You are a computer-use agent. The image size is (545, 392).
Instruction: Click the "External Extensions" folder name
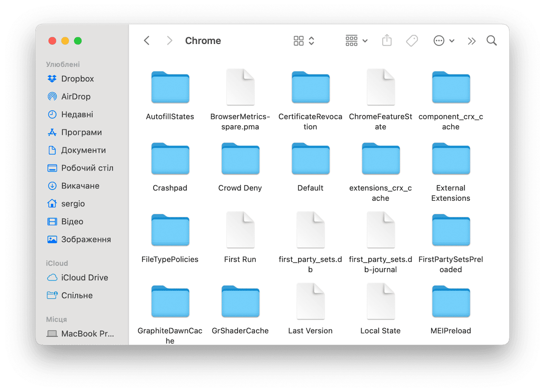(x=451, y=193)
